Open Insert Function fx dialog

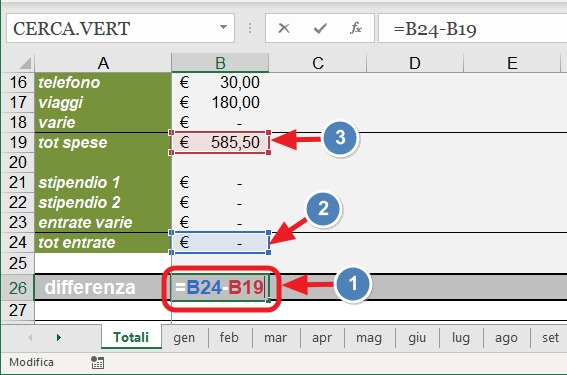[356, 28]
